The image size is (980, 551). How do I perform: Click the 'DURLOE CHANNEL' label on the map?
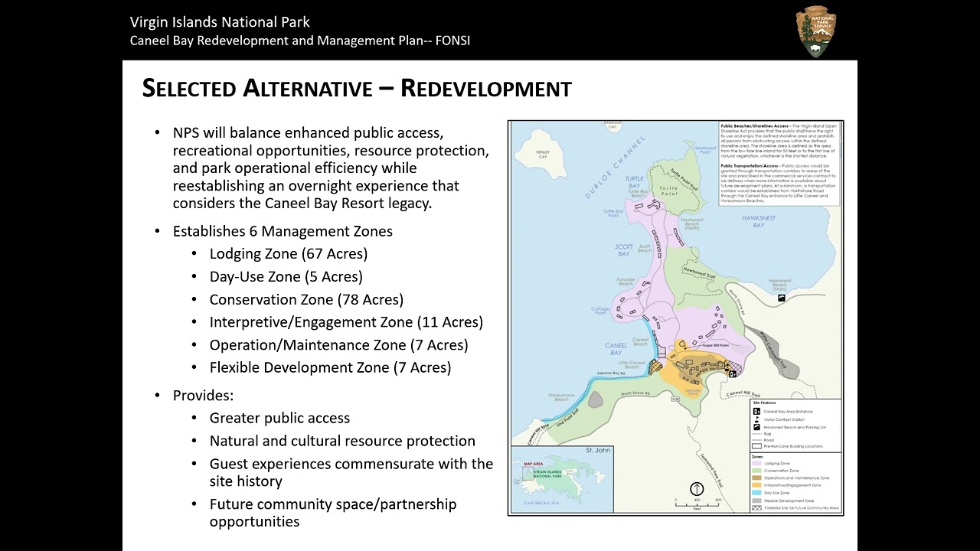tap(615, 166)
